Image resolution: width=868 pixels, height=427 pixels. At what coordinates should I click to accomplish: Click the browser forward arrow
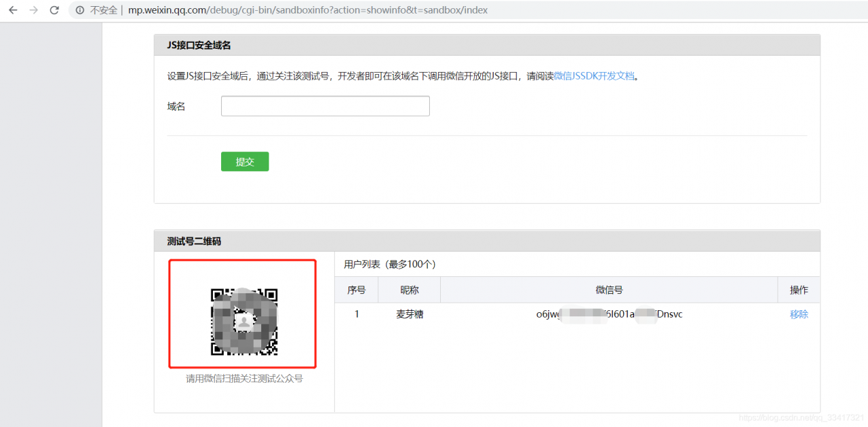point(33,10)
